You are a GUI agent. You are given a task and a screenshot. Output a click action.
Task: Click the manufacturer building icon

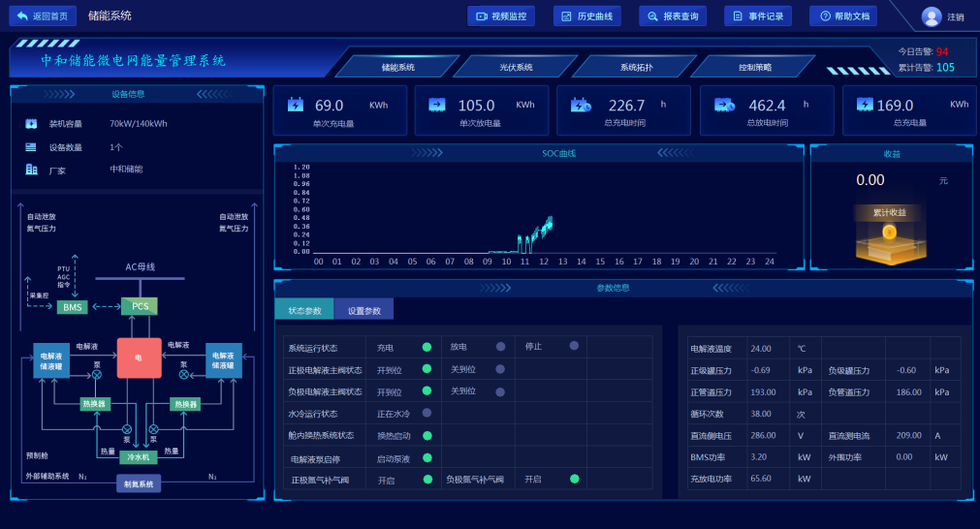(31, 170)
